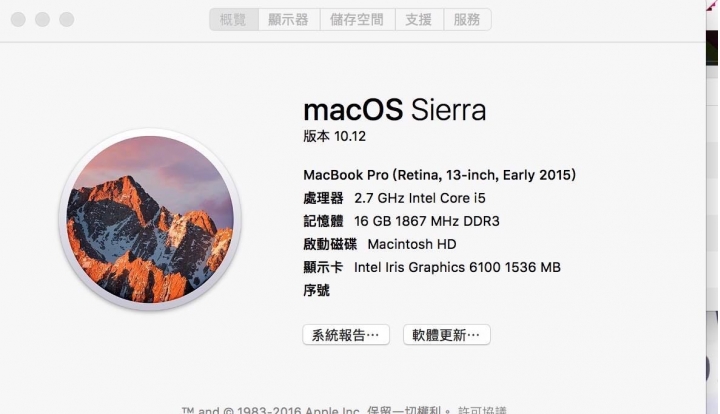Click the 顯示卡 Intel Iris Graphics line
This screenshot has width=720, height=414.
pyautogui.click(x=432, y=267)
